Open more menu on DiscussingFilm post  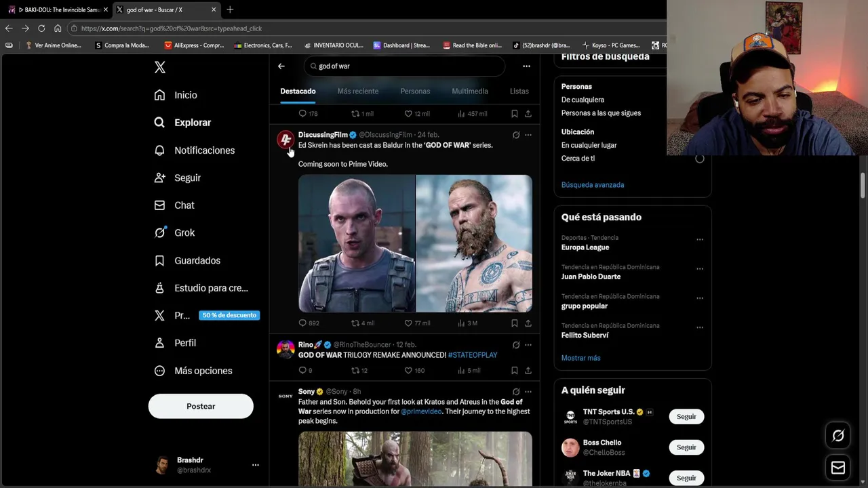(528, 135)
